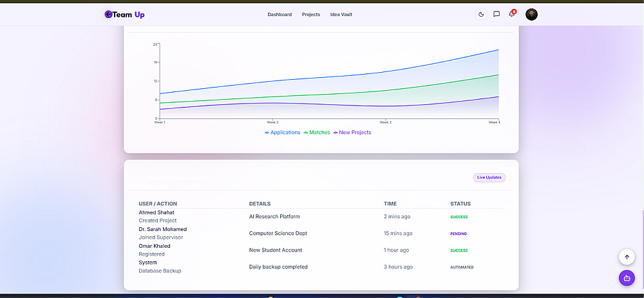Open the notifications bell icon
Viewport: 644px width, 298px height.
click(x=512, y=14)
